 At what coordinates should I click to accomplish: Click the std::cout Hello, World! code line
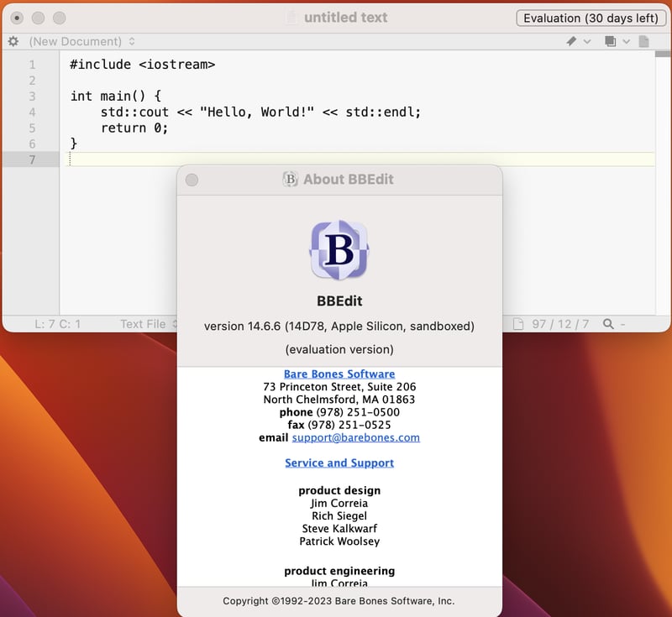pyautogui.click(x=260, y=112)
